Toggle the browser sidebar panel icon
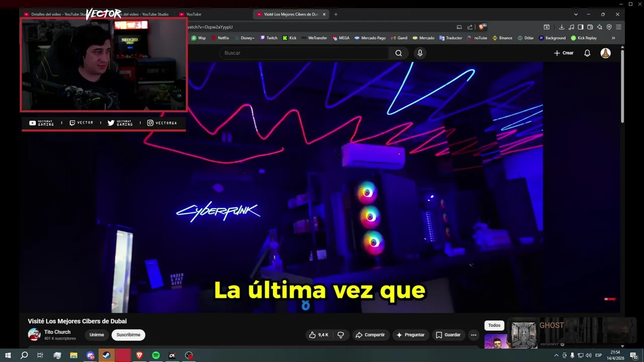Image resolution: width=644 pixels, height=362 pixels. point(581,27)
